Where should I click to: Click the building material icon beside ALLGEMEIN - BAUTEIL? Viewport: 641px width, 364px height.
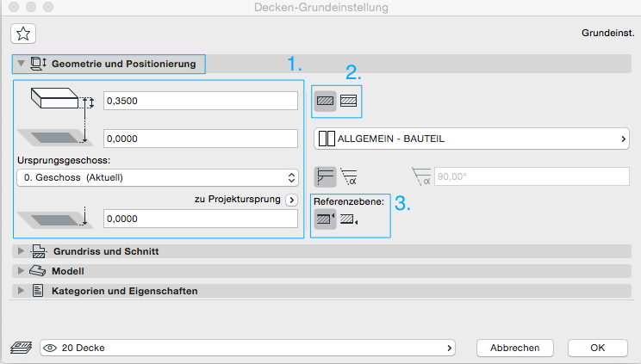(326, 139)
